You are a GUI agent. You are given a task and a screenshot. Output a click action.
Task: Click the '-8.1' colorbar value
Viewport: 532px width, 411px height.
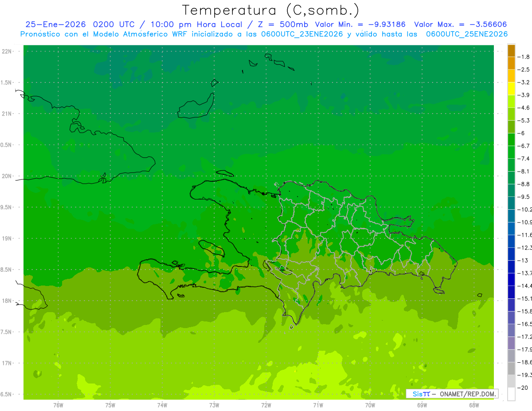524,171
